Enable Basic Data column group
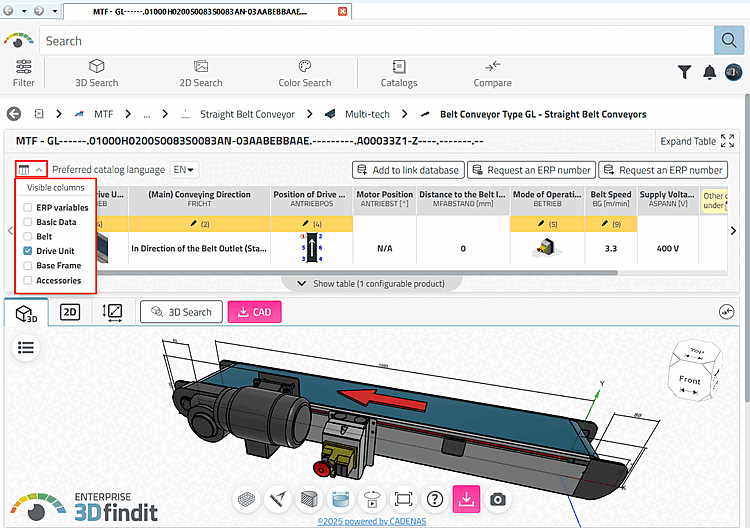750x528 pixels. pos(28,222)
